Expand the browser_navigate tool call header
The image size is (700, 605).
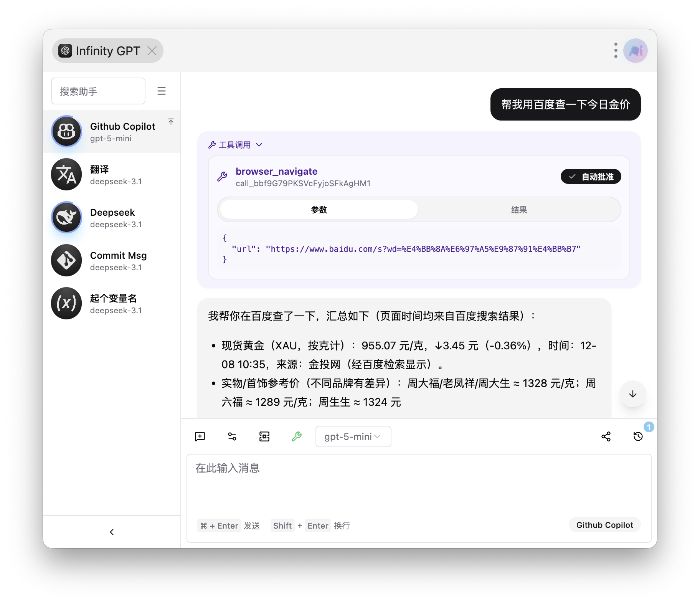[276, 172]
